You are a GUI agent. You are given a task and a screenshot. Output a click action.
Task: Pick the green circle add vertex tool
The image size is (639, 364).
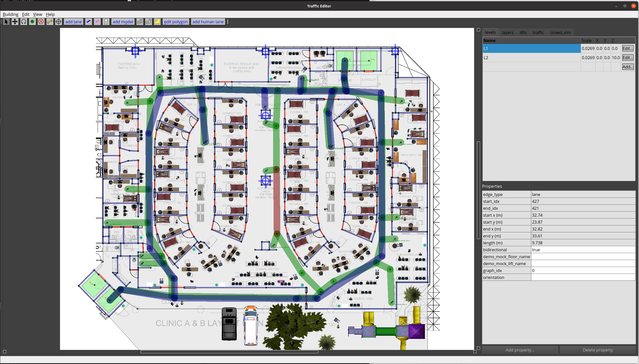32,22
